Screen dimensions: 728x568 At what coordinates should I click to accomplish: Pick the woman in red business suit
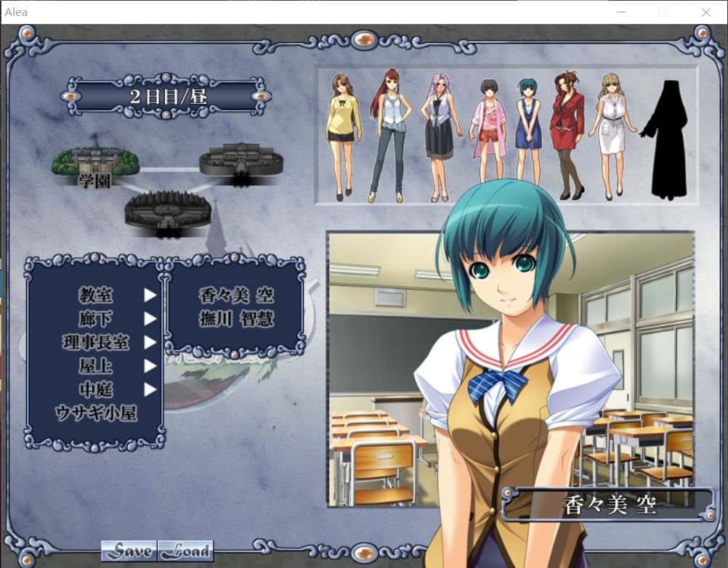point(567,136)
